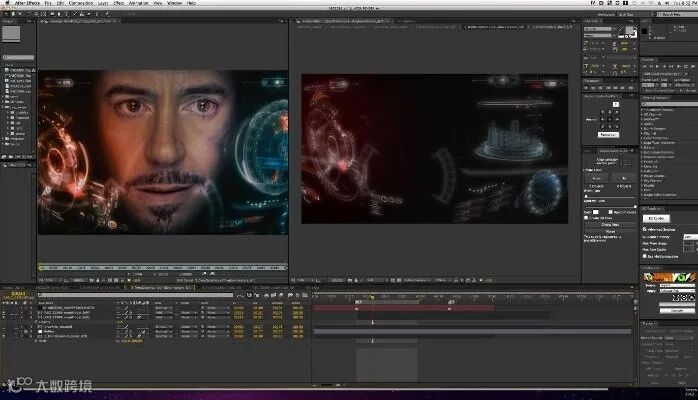
Task: Select the Rectangle mask tool
Action: point(52,14)
